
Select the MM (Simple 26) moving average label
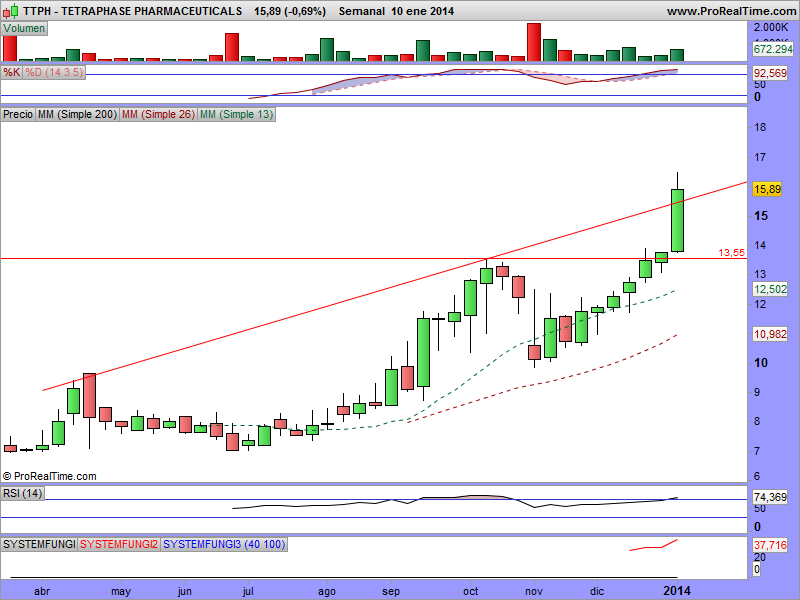[x=158, y=114]
